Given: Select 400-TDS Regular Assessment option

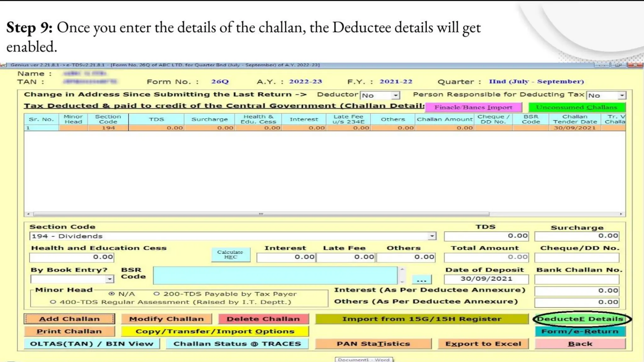Looking at the screenshot, I should coord(53,302).
